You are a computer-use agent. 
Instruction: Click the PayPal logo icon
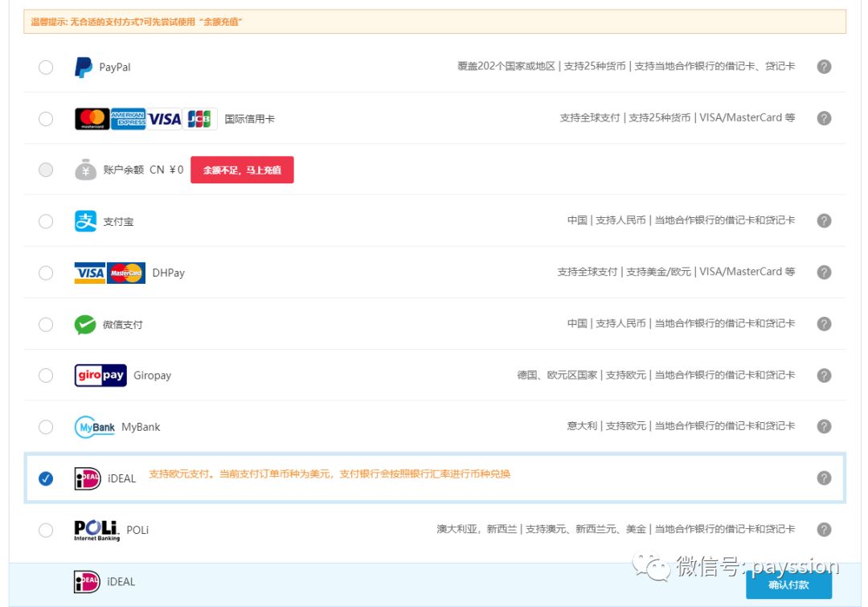pyautogui.click(x=84, y=67)
